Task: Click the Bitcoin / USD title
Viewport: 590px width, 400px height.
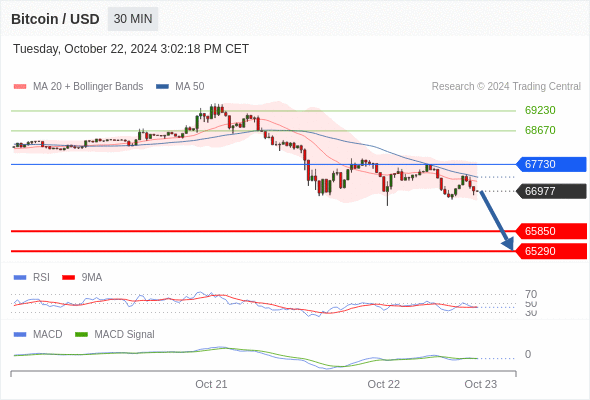Action: tap(55, 19)
